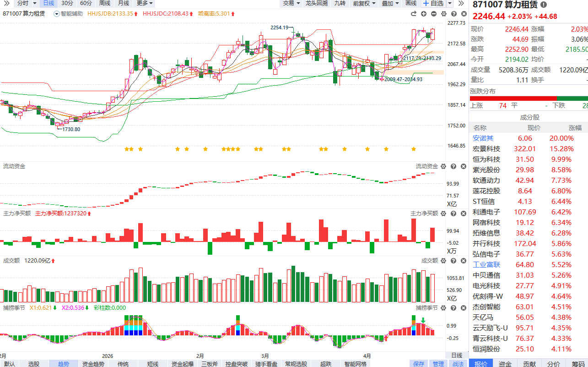This screenshot has width=588, height=367.
Task: Click the share arrow icon above main chart
Action: click(414, 14)
